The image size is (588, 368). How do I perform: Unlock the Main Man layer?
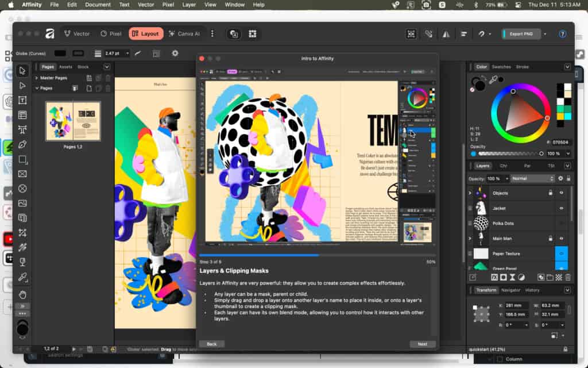pyautogui.click(x=550, y=238)
